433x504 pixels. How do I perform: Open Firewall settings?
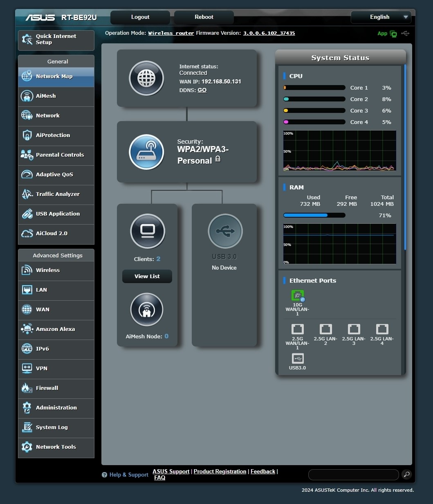click(x=56, y=389)
